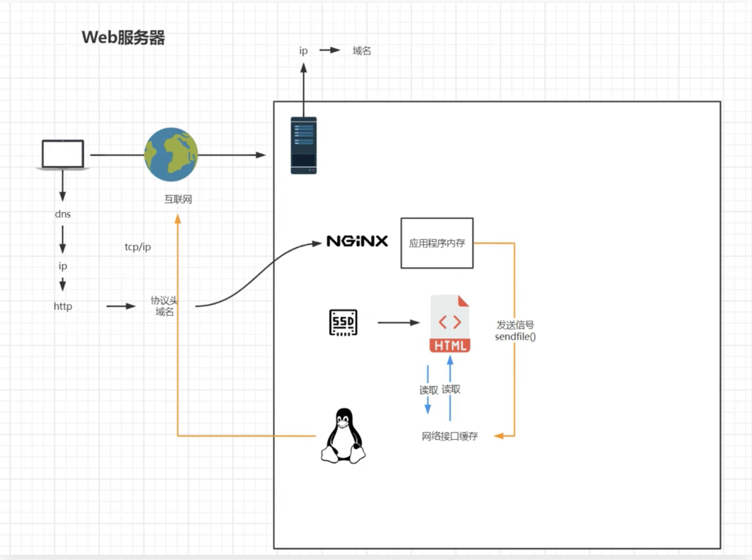Select the laptop computer icon

(x=63, y=155)
